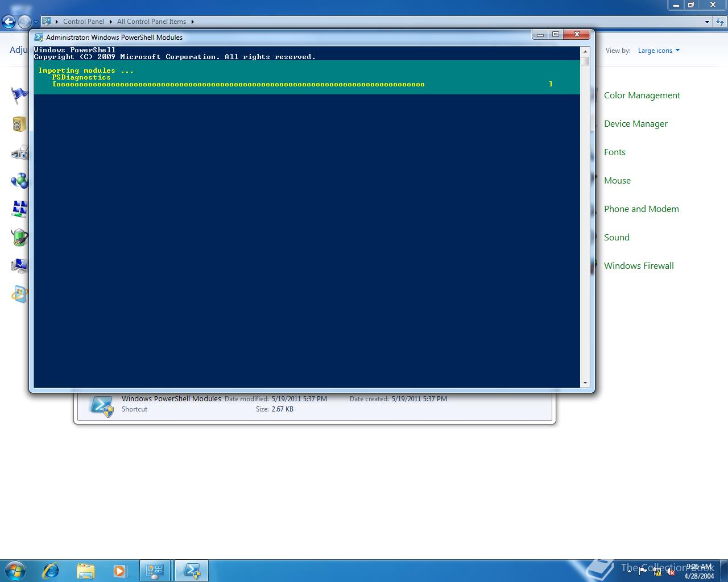This screenshot has height=582, width=728.
Task: Open the View by Large icons dropdown
Action: tap(659, 51)
